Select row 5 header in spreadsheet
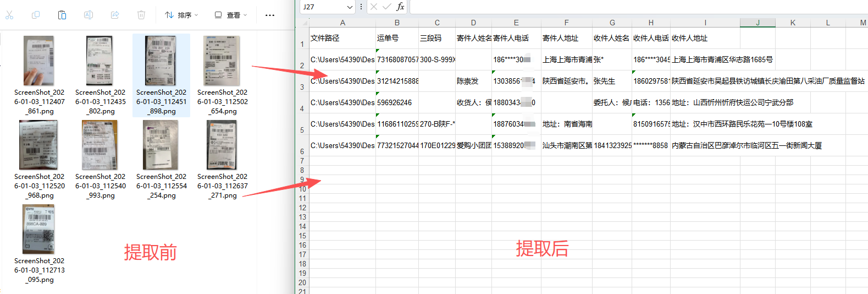Image resolution: width=868 pixels, height=294 pixels. (x=302, y=124)
